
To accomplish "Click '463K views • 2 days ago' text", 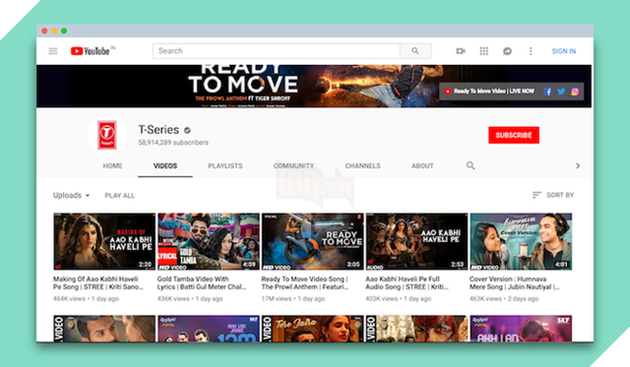I will tap(504, 299).
